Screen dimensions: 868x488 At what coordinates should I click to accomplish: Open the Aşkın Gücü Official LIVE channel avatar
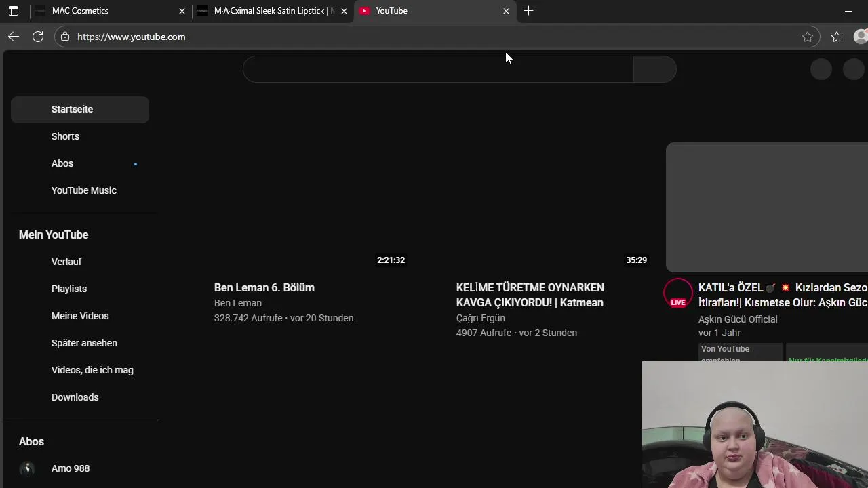[678, 294]
